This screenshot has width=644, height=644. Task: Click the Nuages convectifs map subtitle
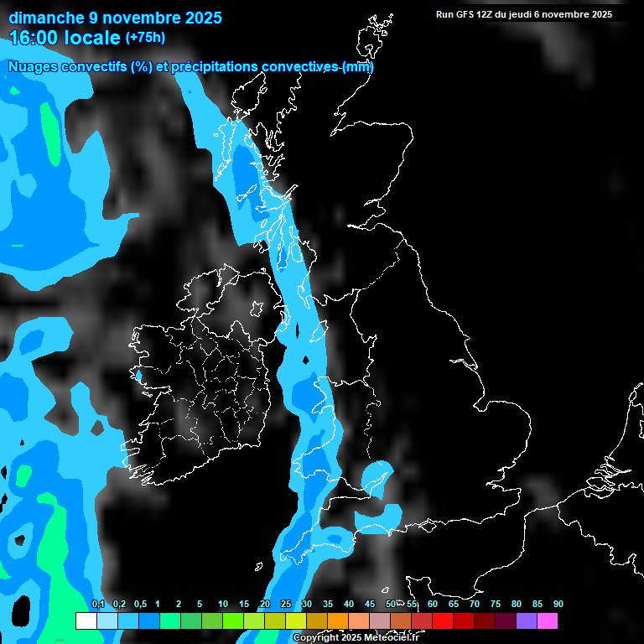point(190,67)
